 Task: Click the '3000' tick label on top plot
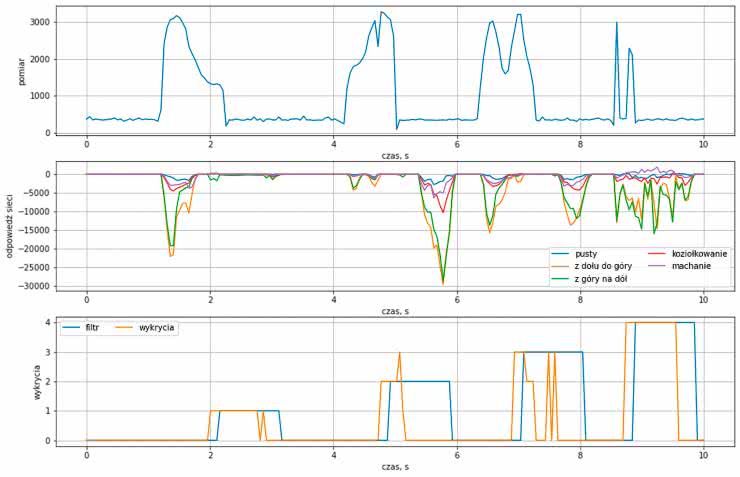click(38, 21)
